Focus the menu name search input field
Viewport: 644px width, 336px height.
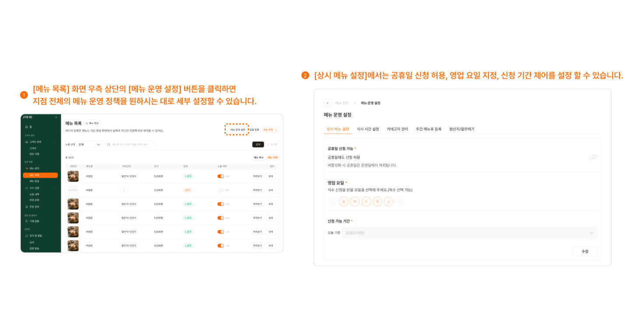(129, 144)
